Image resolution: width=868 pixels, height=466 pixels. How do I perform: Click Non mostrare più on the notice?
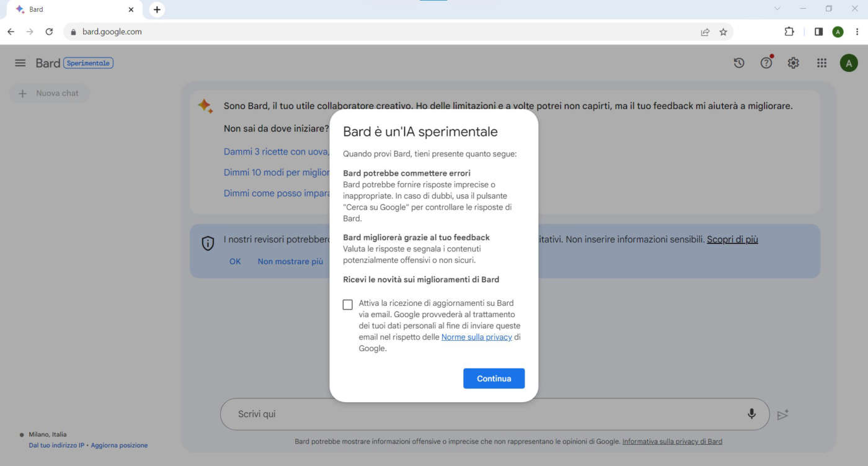[x=290, y=261]
